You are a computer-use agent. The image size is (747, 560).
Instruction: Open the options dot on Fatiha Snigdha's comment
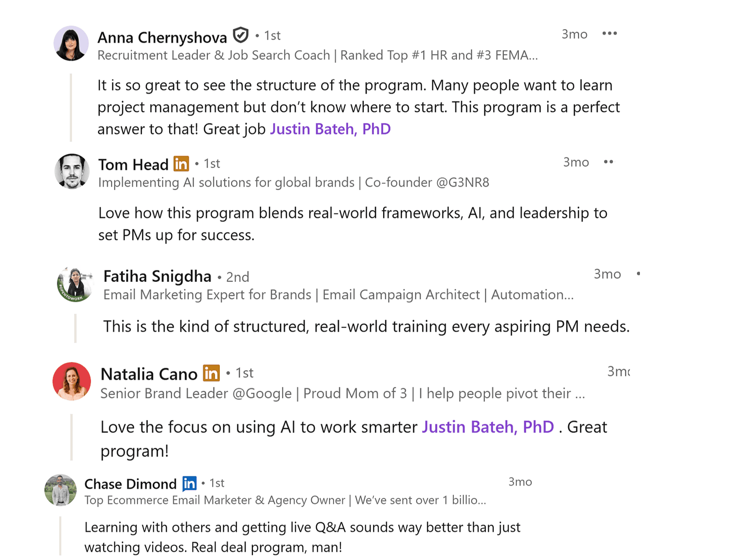(x=638, y=274)
